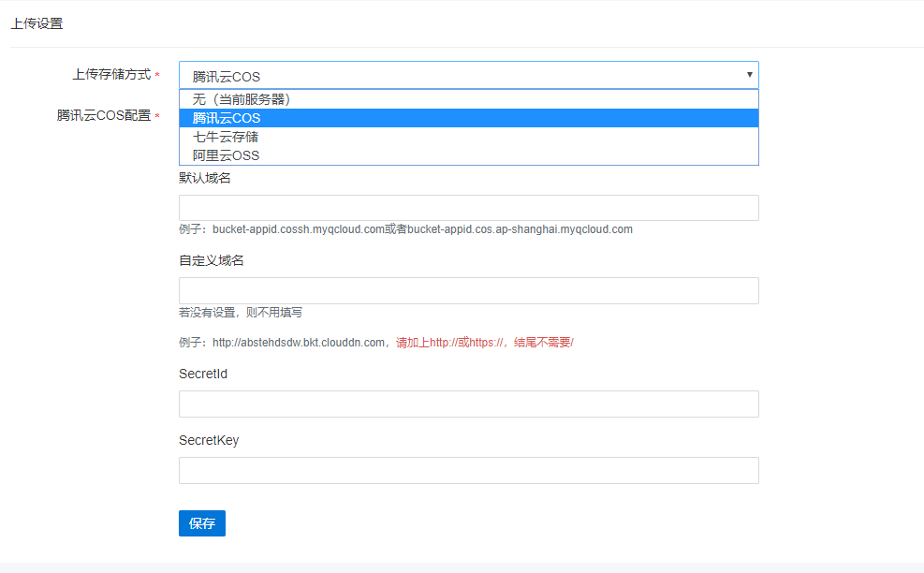The width and height of the screenshot is (924, 573).
Task: Click the 默认域名 label
Action: (205, 178)
